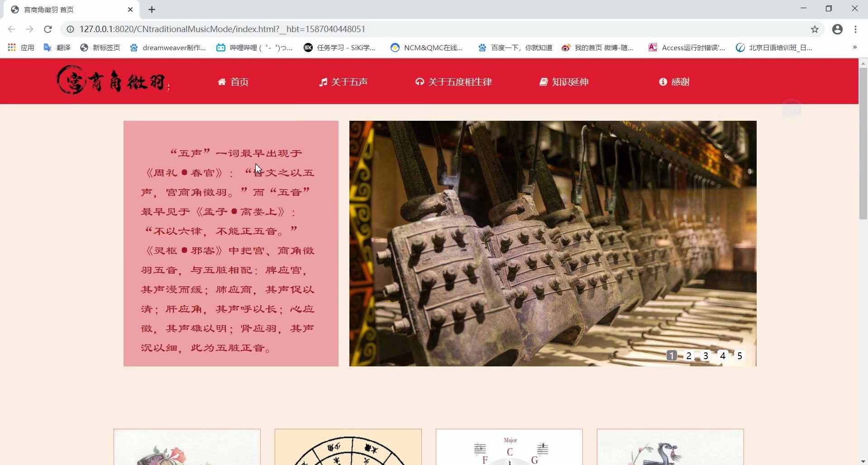Open a new tab with plus button

tap(152, 9)
